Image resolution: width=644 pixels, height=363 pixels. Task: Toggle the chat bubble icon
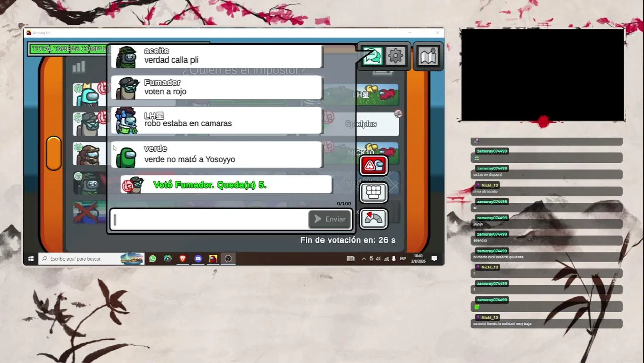373,56
